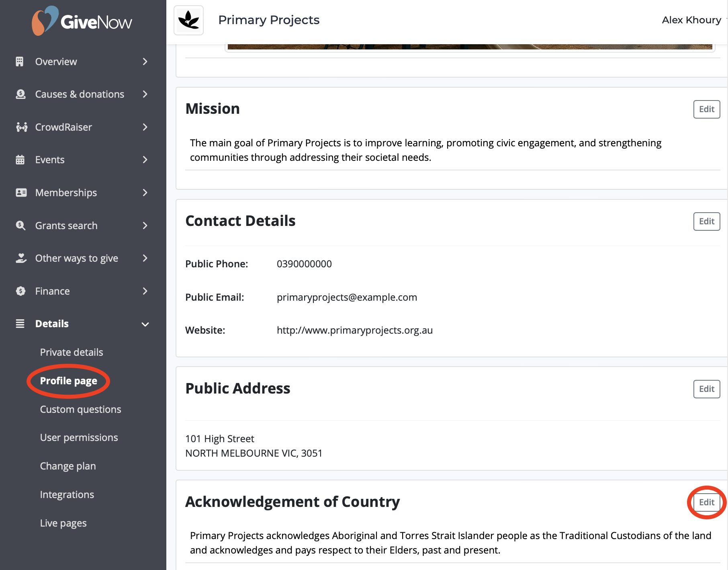The width and height of the screenshot is (728, 570).
Task: Open the Private details menu item
Action: [x=72, y=352]
